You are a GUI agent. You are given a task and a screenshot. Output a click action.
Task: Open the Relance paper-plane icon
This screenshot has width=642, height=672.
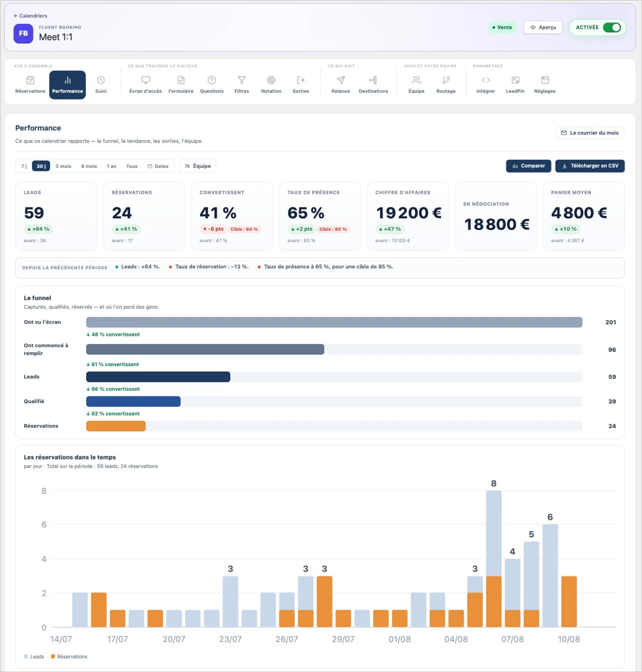pyautogui.click(x=341, y=80)
